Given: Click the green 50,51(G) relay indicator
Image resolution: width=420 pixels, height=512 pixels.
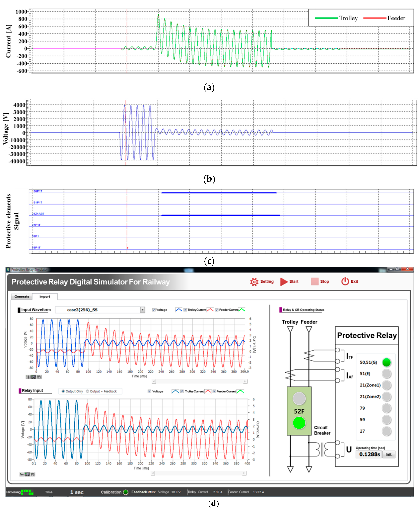Looking at the screenshot, I should point(386,363).
